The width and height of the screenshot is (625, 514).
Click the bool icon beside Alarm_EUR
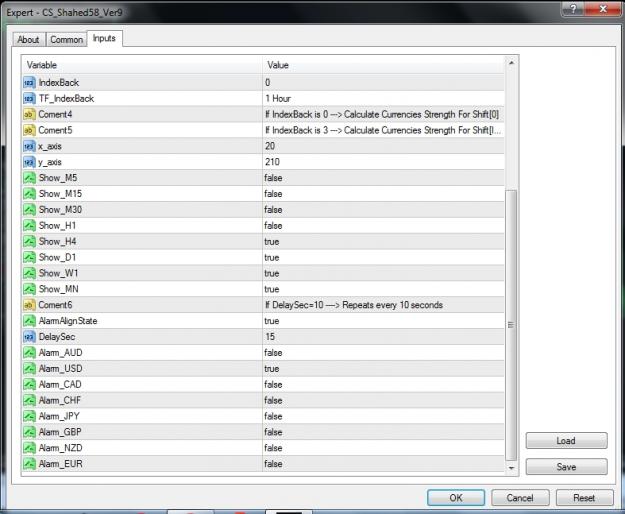coord(29,464)
